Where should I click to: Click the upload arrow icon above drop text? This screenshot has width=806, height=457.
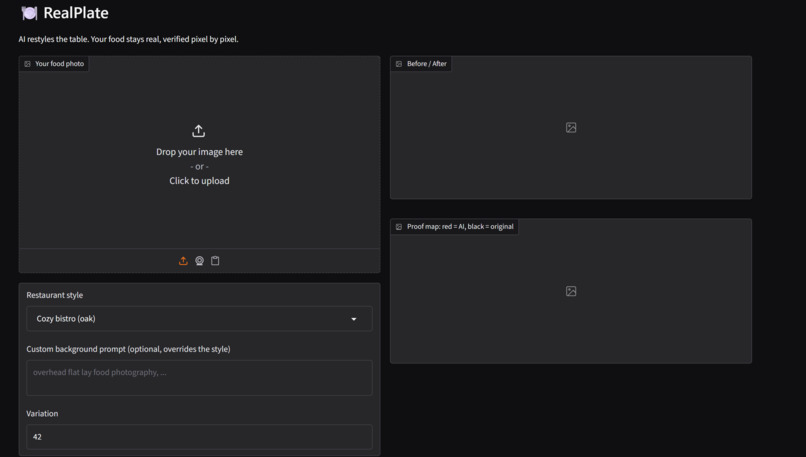(199, 131)
